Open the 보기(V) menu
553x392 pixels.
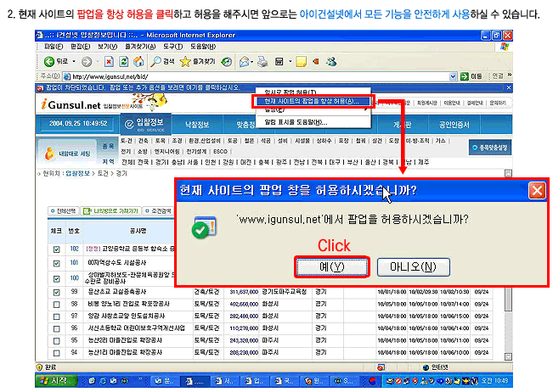click(107, 47)
